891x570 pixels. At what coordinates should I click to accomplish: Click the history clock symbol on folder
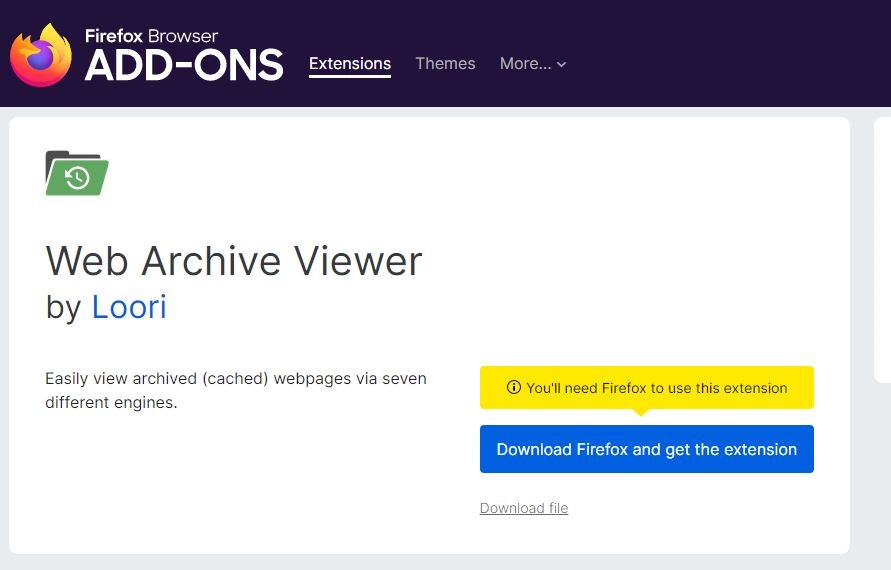click(77, 178)
